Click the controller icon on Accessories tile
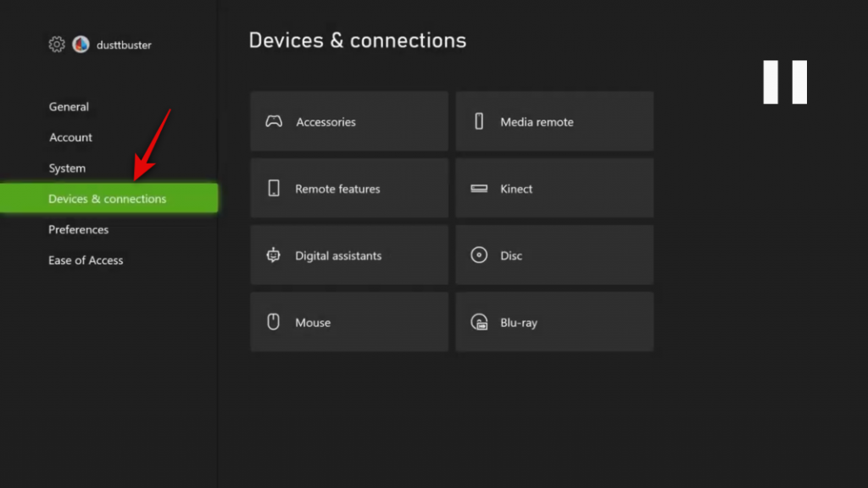868x488 pixels. pos(273,121)
